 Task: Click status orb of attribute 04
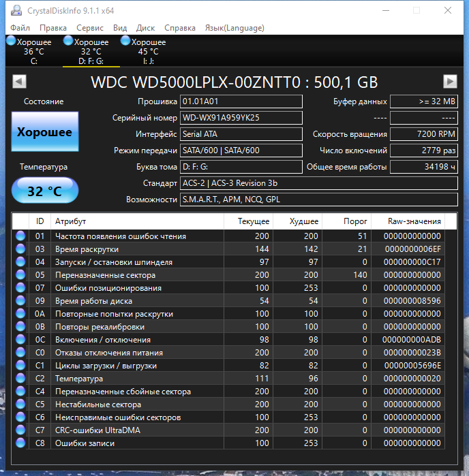20,261
